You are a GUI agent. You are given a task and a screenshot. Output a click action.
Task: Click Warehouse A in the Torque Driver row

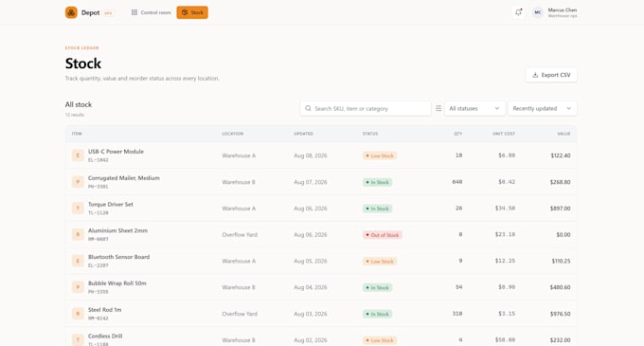[x=239, y=209]
